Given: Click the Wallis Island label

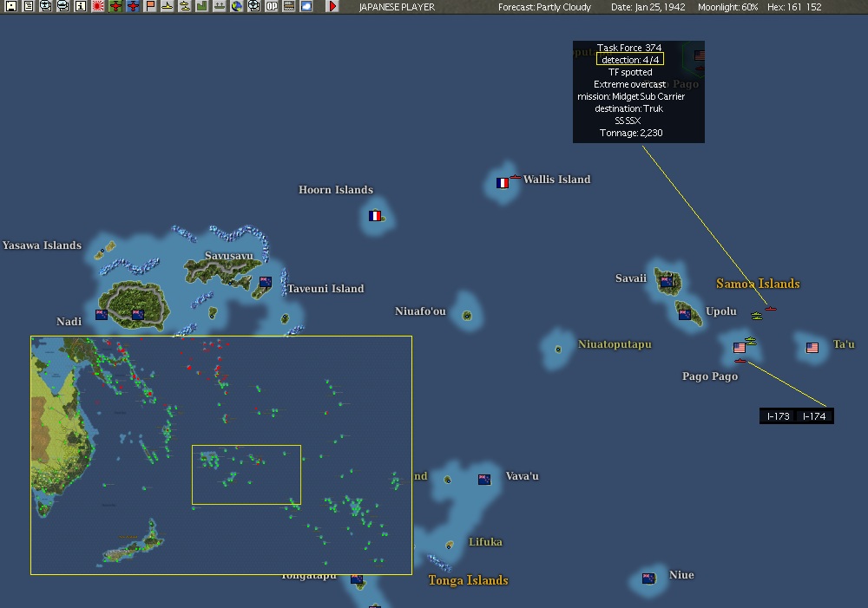Looking at the screenshot, I should click(557, 180).
